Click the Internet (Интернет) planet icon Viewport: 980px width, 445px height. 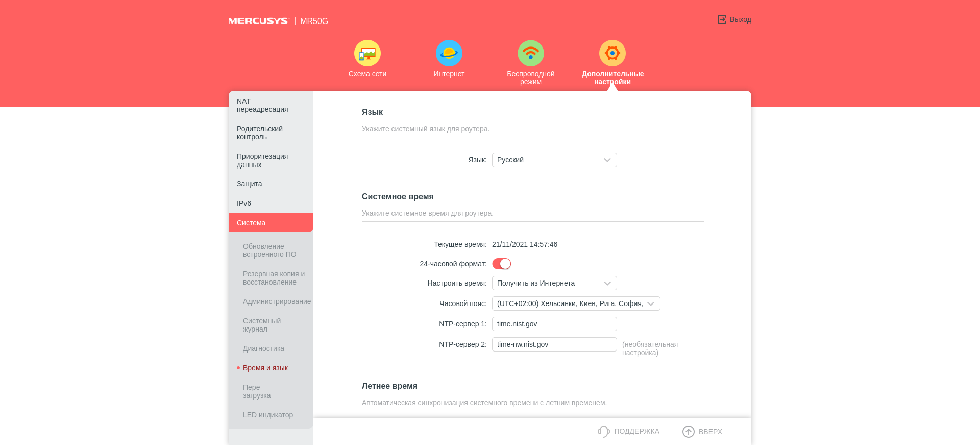pyautogui.click(x=449, y=53)
